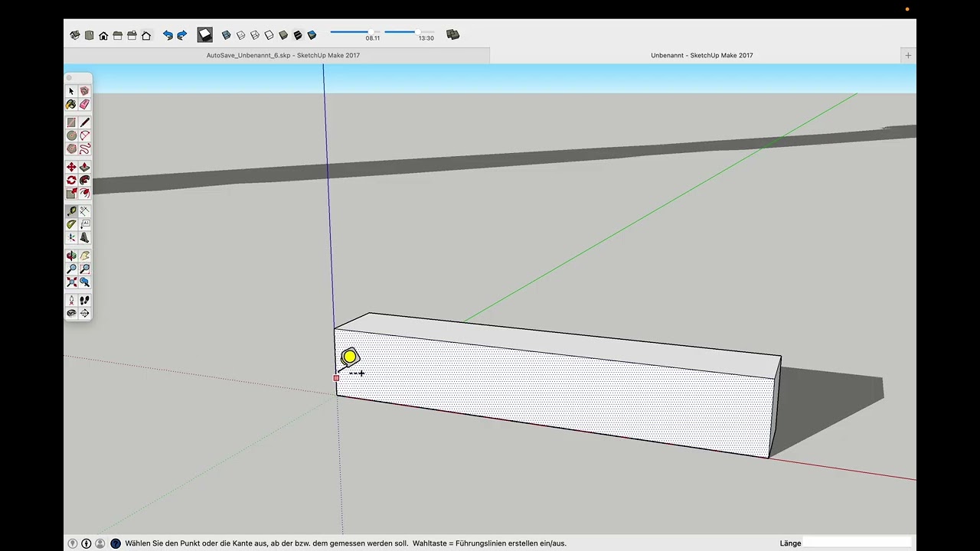The width and height of the screenshot is (980, 551).
Task: Activate the Move tool
Action: coord(71,167)
